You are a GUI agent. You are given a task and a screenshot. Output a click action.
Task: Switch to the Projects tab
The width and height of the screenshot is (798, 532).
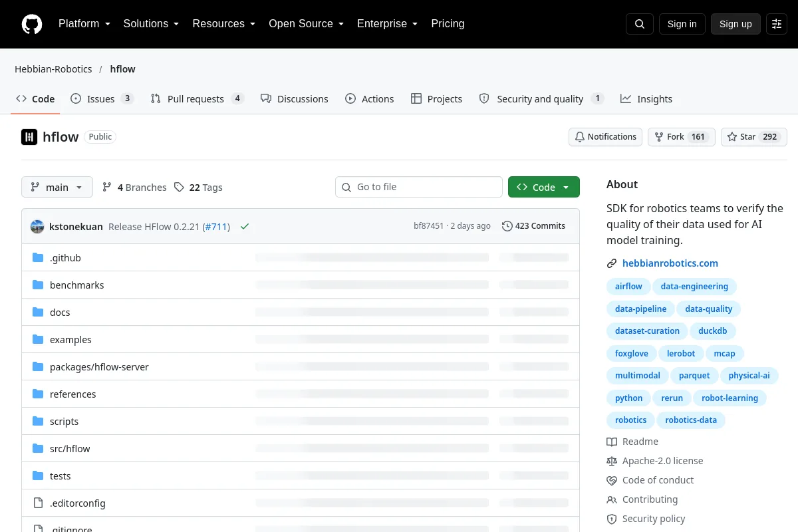[436, 99]
